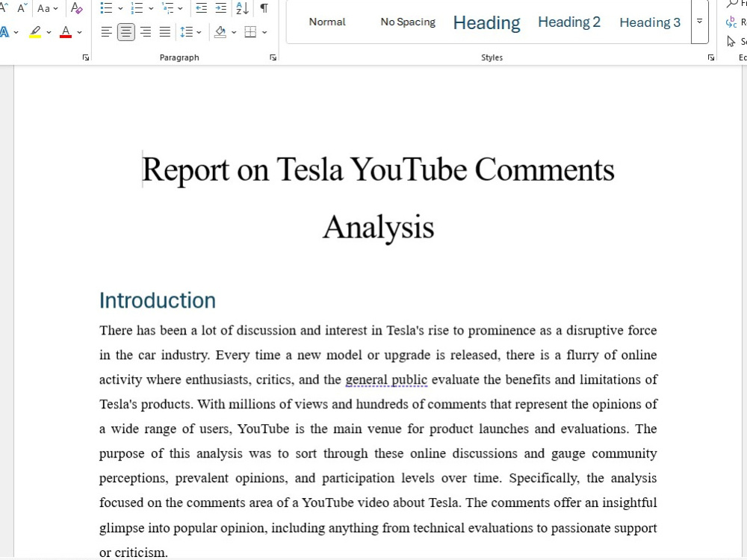Open the Styles pane dialog launcher
The height and width of the screenshot is (560, 747).
tap(711, 57)
